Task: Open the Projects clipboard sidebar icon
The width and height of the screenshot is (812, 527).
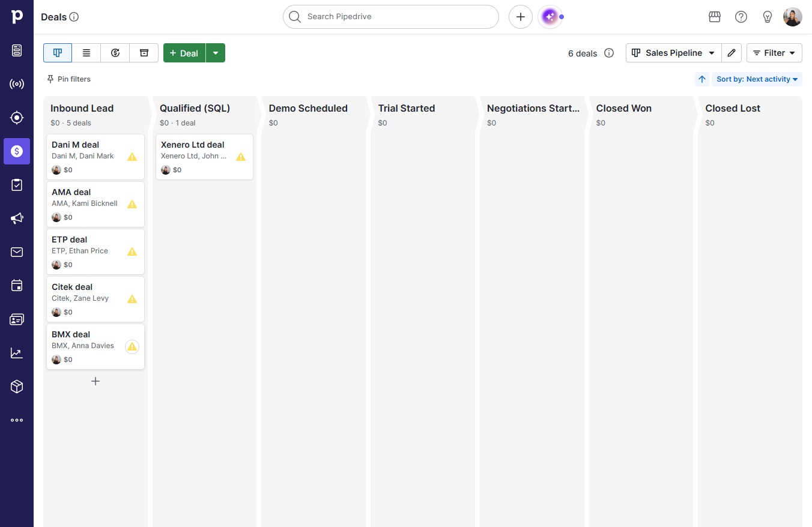Action: tap(17, 185)
